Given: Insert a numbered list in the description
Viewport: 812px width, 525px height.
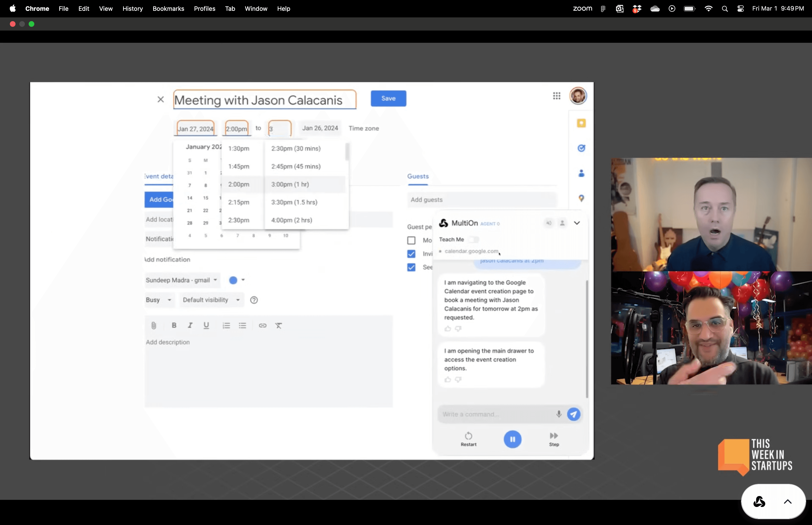Looking at the screenshot, I should (226, 325).
